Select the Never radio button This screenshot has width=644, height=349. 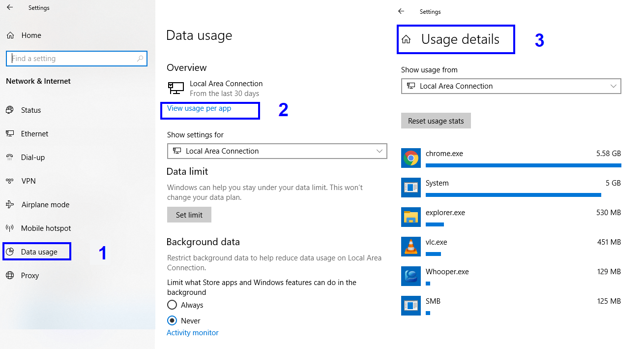(x=172, y=320)
